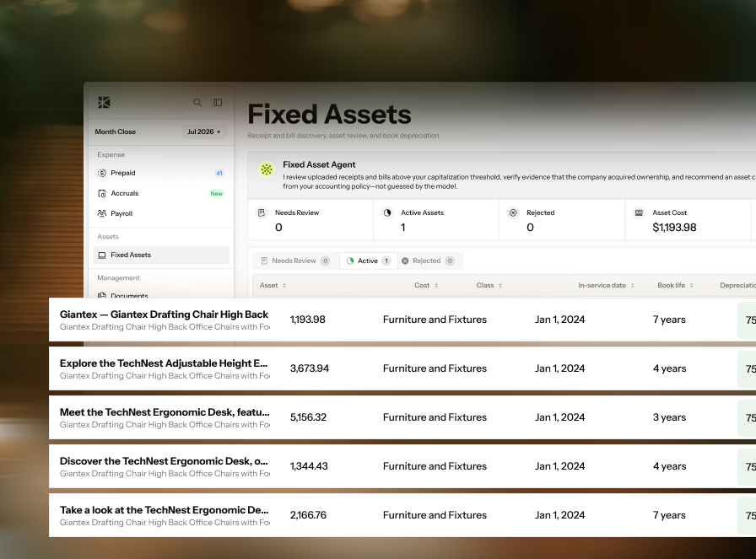This screenshot has width=756, height=559.
Task: Click Jan 1, 2024 in the 5,156.32 row
Action: tap(559, 417)
